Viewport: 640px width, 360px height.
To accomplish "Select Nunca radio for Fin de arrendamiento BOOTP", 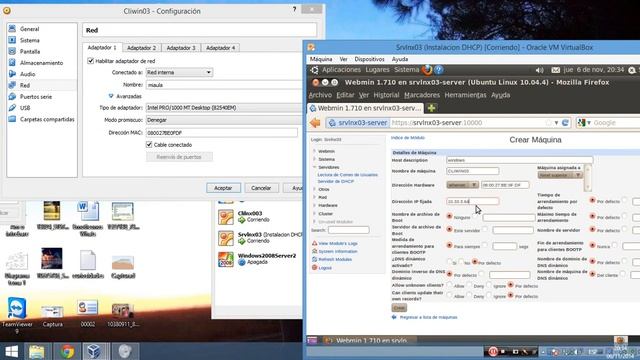I will click(593, 245).
